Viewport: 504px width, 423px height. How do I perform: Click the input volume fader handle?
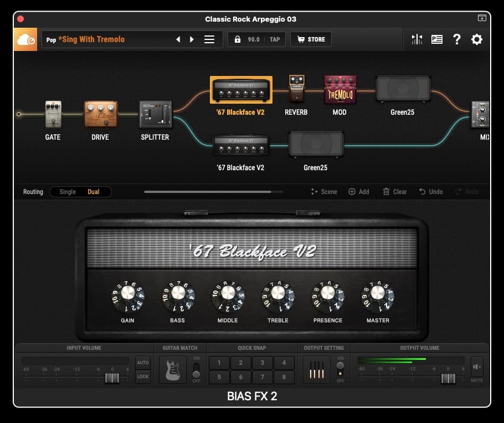tap(112, 378)
